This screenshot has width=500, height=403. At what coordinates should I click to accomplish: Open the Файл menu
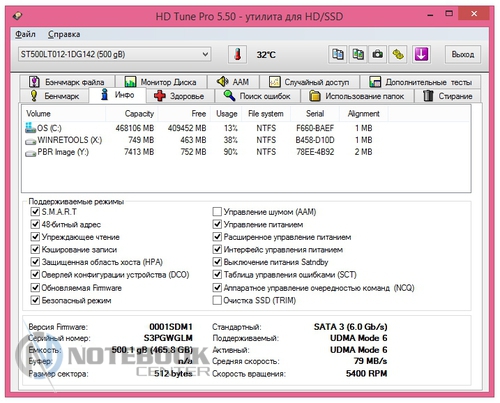click(x=25, y=34)
